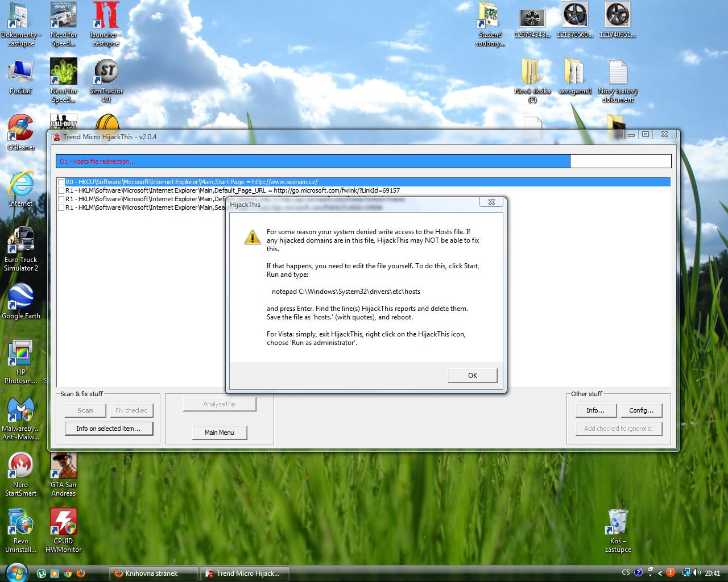The height and width of the screenshot is (582, 728).
Task: Open HP Photosmart desktop icon
Action: [21, 362]
